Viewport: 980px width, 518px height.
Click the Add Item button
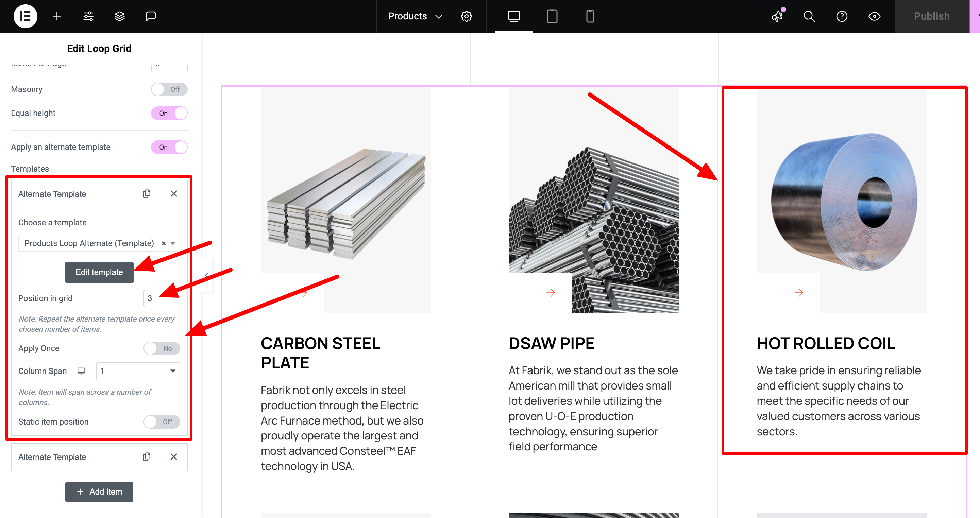point(99,492)
